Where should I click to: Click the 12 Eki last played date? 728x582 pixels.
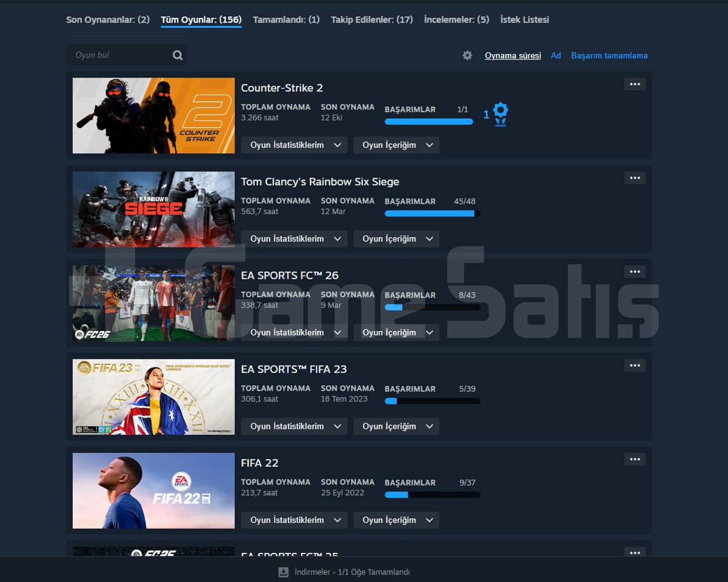[332, 118]
